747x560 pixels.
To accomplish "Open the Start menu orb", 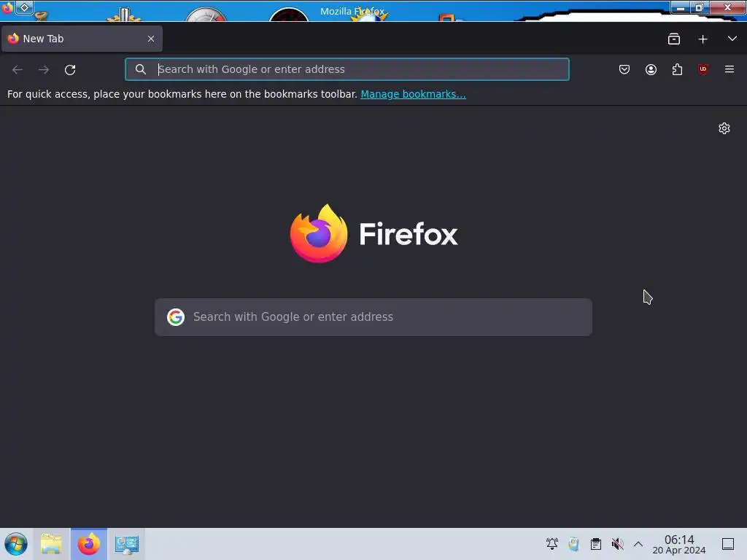I will 16,544.
